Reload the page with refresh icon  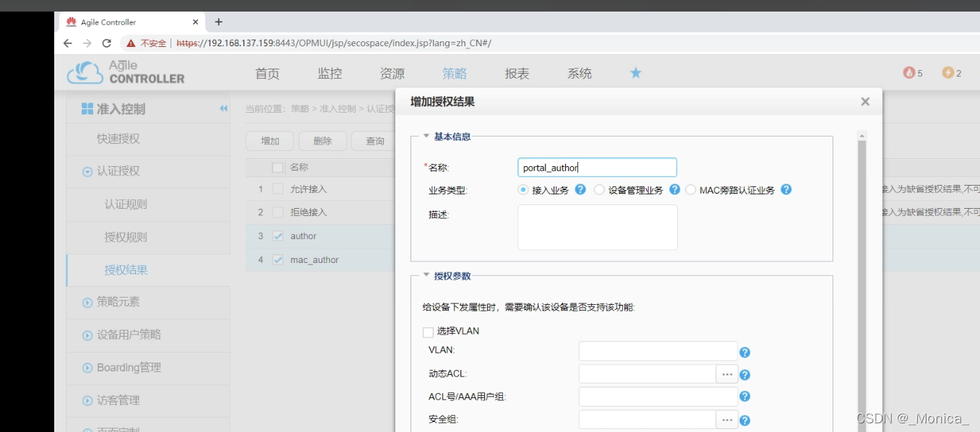106,43
